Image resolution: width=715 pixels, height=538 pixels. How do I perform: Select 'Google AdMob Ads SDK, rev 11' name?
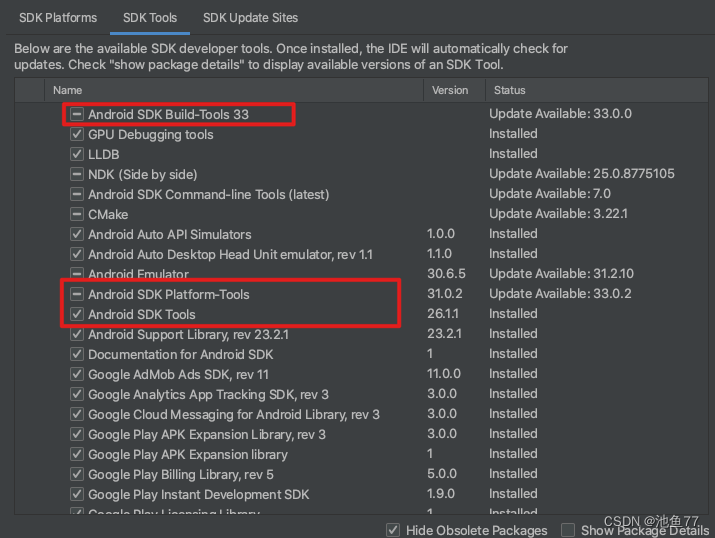click(178, 375)
